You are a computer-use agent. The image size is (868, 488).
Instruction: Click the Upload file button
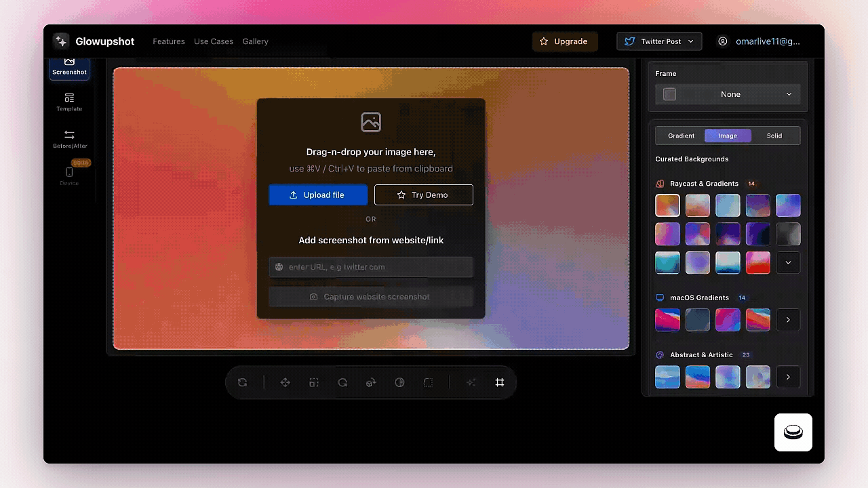pyautogui.click(x=318, y=195)
